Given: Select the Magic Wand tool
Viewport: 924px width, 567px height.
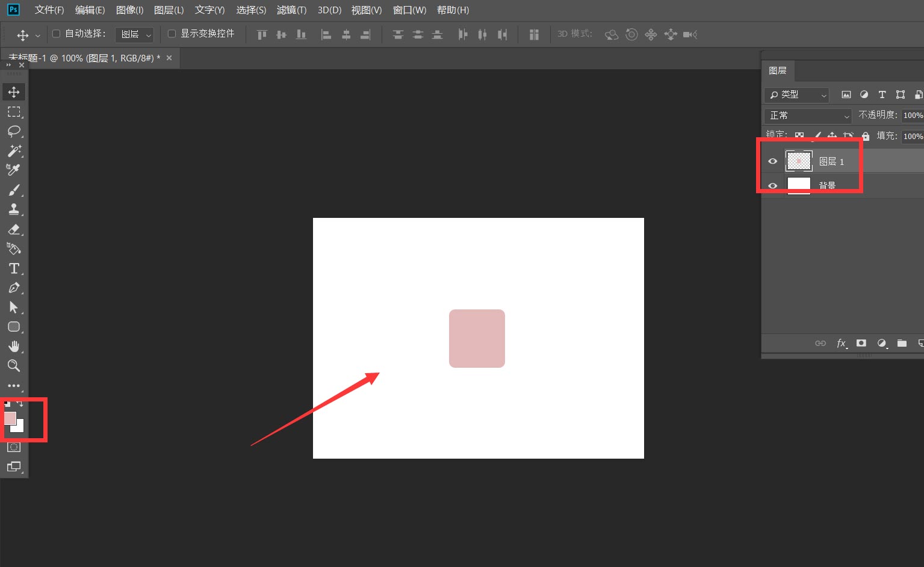Looking at the screenshot, I should click(x=14, y=150).
